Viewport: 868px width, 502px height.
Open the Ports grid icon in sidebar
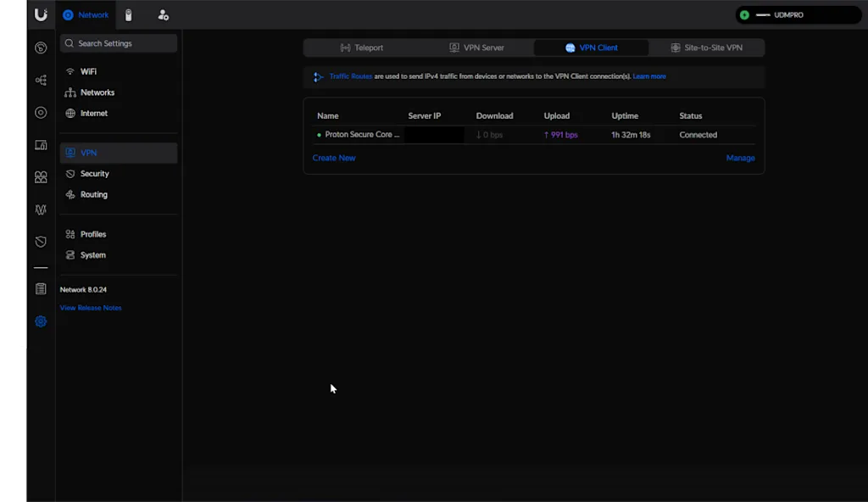[41, 177]
